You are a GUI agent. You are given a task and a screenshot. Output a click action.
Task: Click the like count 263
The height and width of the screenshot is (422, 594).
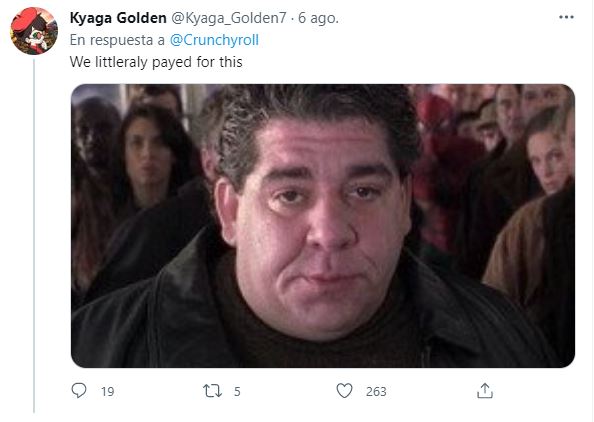(376, 391)
